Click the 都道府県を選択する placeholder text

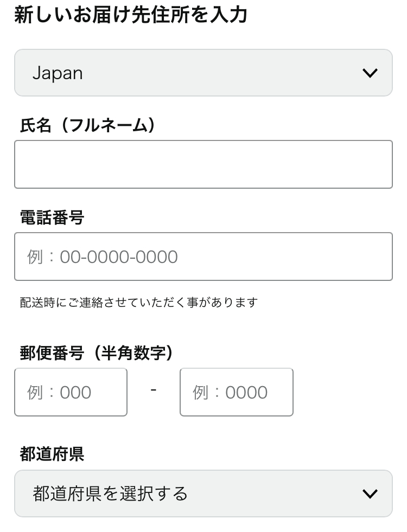click(x=110, y=494)
